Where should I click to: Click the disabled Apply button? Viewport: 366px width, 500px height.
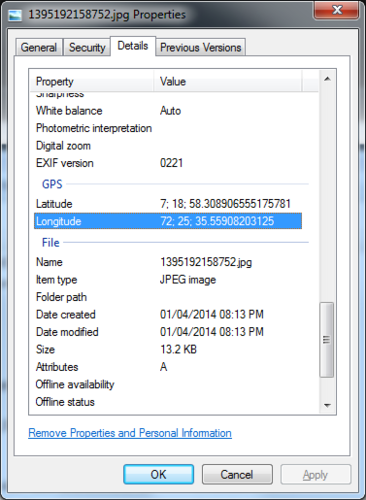click(x=316, y=474)
